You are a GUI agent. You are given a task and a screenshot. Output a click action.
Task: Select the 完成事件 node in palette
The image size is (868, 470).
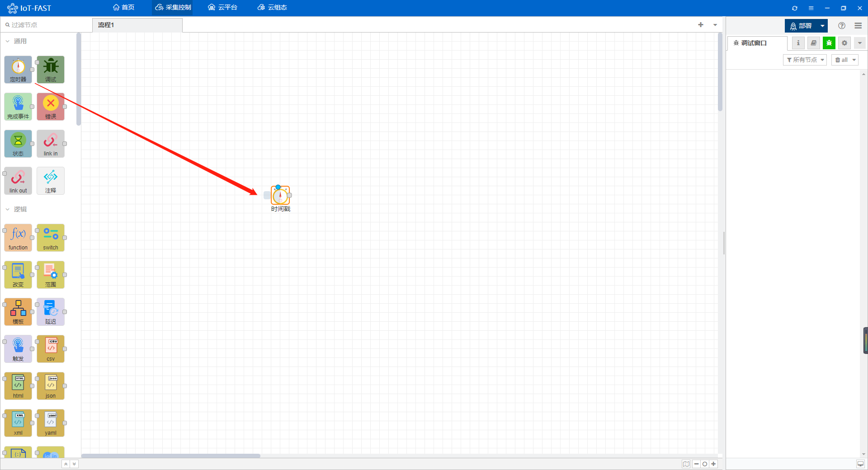(18, 107)
